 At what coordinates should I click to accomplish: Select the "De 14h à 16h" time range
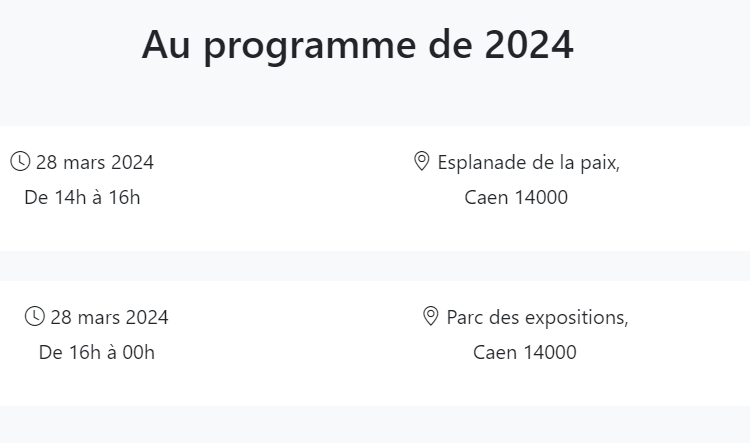[x=82, y=198]
